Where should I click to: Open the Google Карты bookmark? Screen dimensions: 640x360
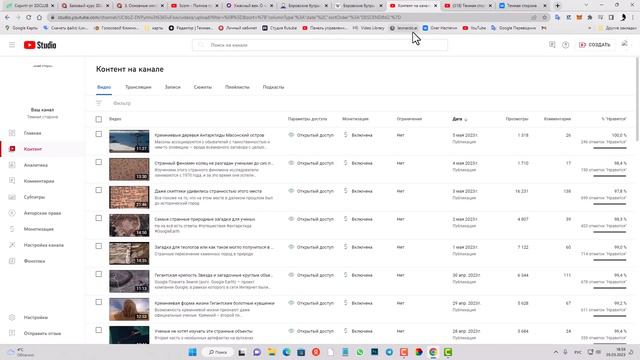[x=22, y=28]
